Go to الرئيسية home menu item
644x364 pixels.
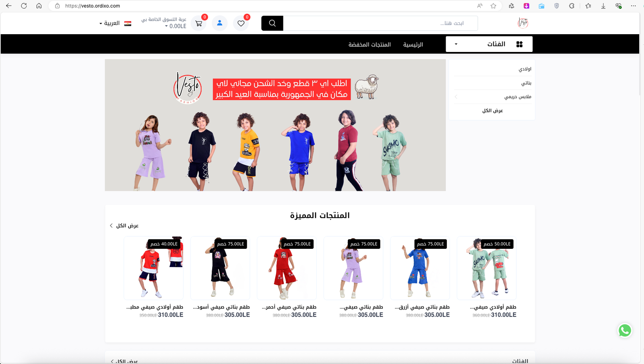pyautogui.click(x=413, y=44)
